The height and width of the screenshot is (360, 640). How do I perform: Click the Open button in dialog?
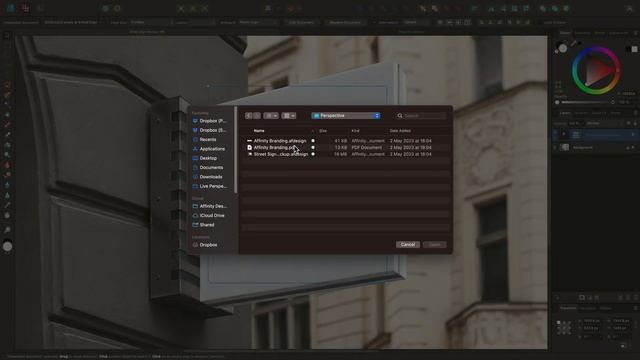point(435,244)
